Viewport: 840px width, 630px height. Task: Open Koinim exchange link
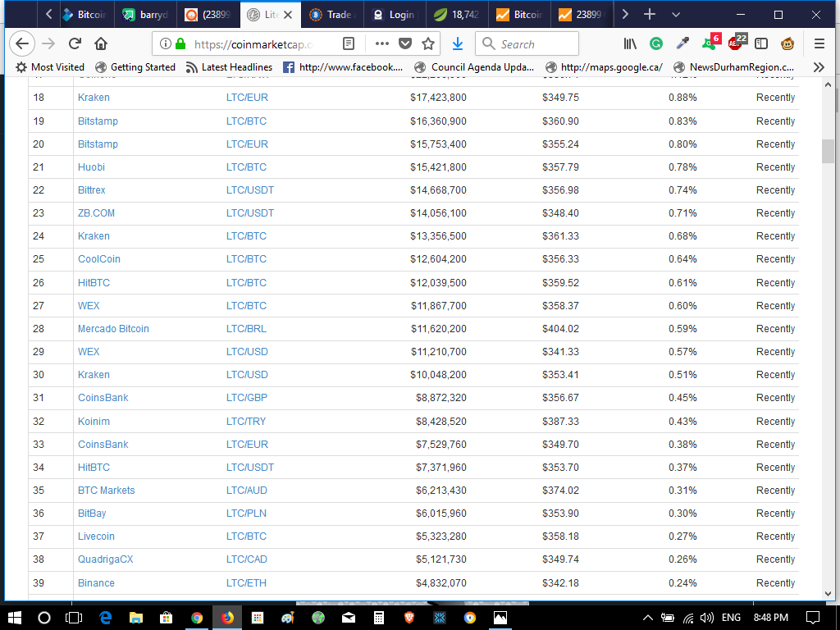(94, 422)
